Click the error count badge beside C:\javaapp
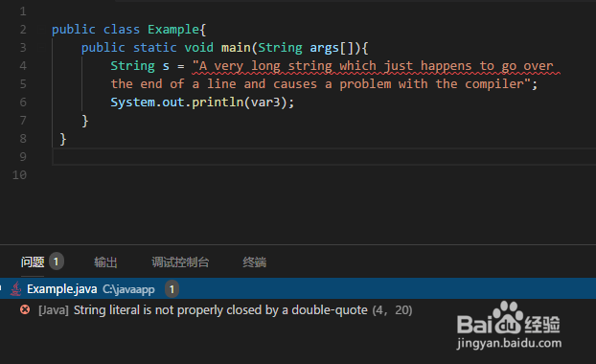The width and height of the screenshot is (596, 364). (x=172, y=289)
